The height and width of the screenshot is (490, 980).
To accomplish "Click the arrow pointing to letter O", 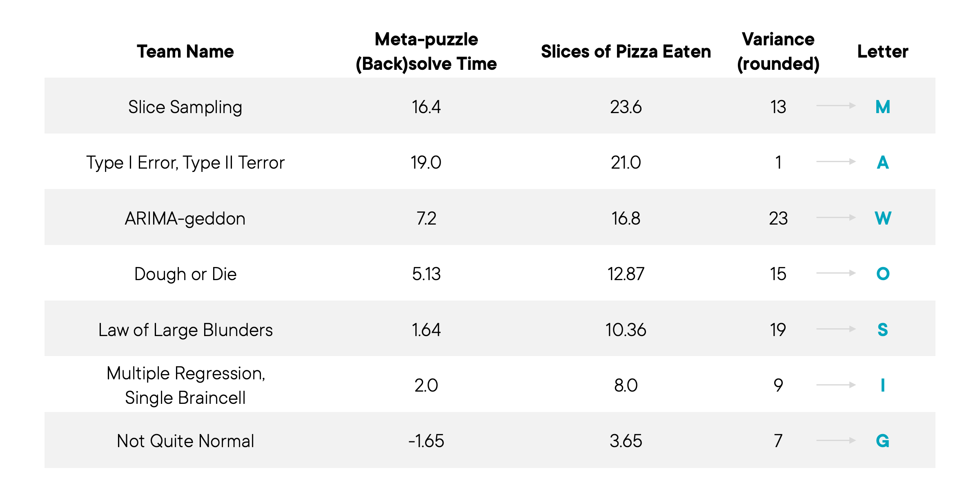I will click(836, 273).
